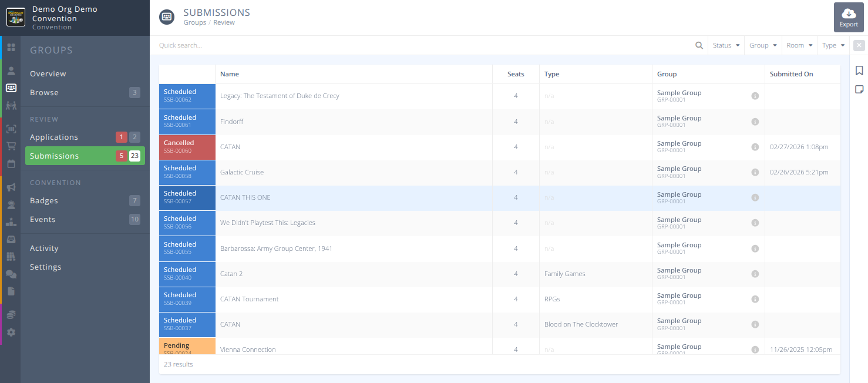Open Events under Convention
The height and width of the screenshot is (383, 868).
pos(85,219)
